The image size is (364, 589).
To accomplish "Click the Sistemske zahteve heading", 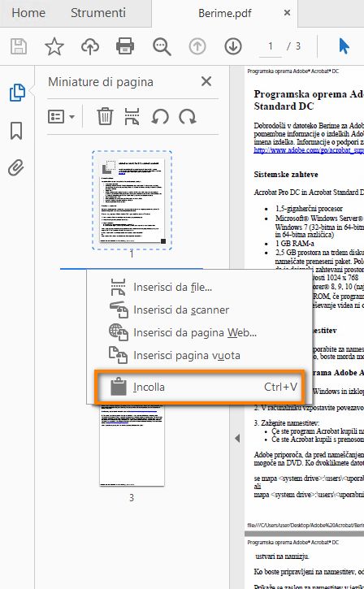I will click(x=286, y=175).
